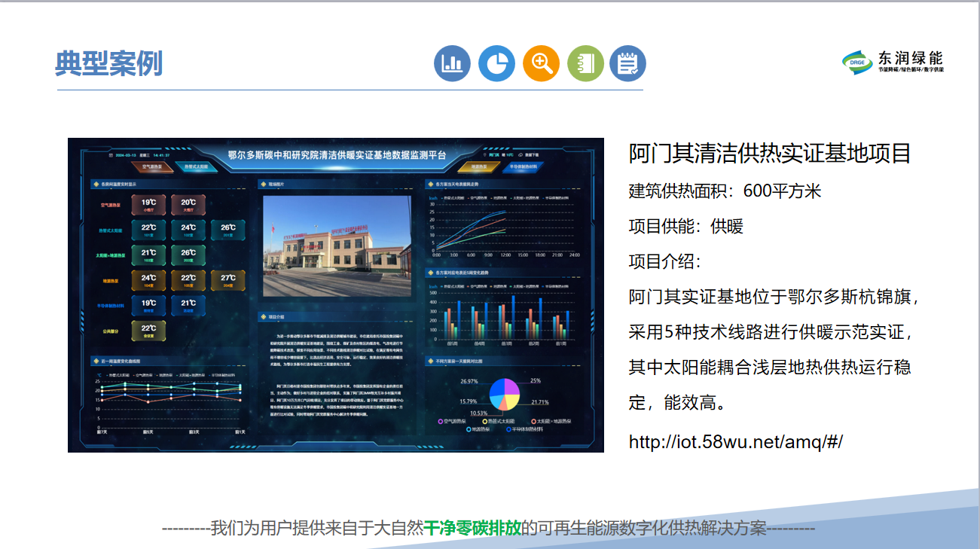Switch to the 地源热泵 dashboard tab
Image resolution: width=980 pixels, height=549 pixels.
point(479,166)
